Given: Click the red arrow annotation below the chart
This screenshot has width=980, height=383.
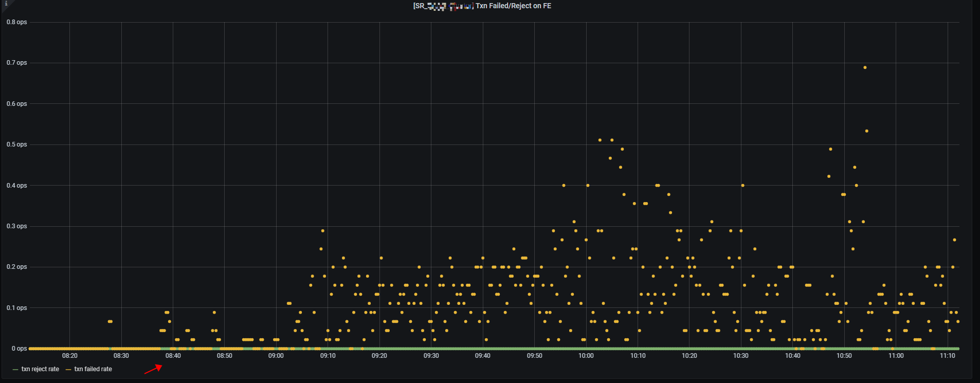Looking at the screenshot, I should coord(153,369).
